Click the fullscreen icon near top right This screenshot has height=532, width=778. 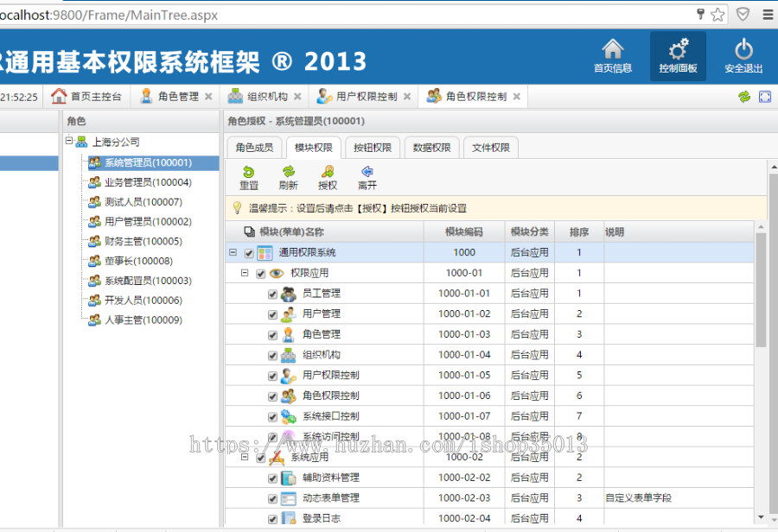[x=765, y=97]
